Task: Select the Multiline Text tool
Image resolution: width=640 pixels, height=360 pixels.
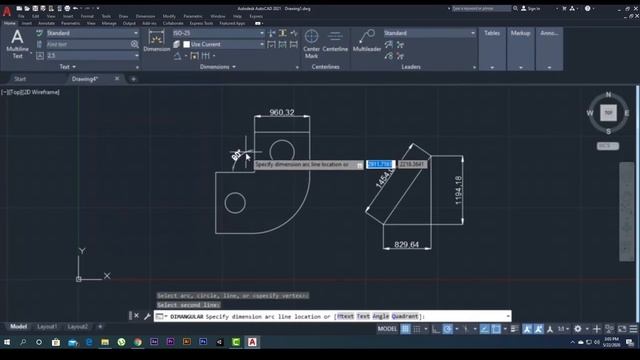Action: click(x=17, y=44)
